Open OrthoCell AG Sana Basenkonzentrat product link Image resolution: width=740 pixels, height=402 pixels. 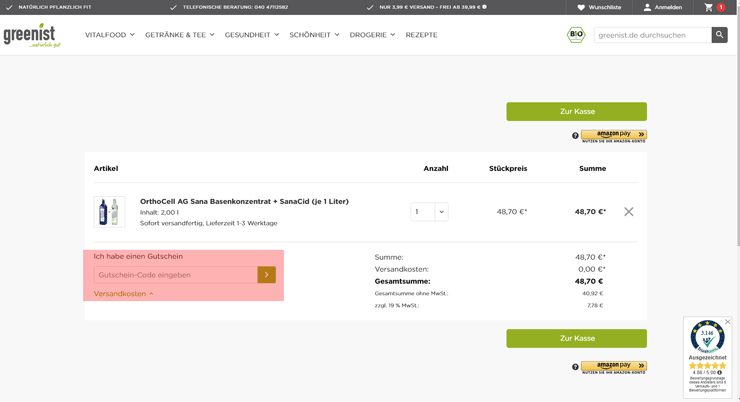pyautogui.click(x=244, y=201)
